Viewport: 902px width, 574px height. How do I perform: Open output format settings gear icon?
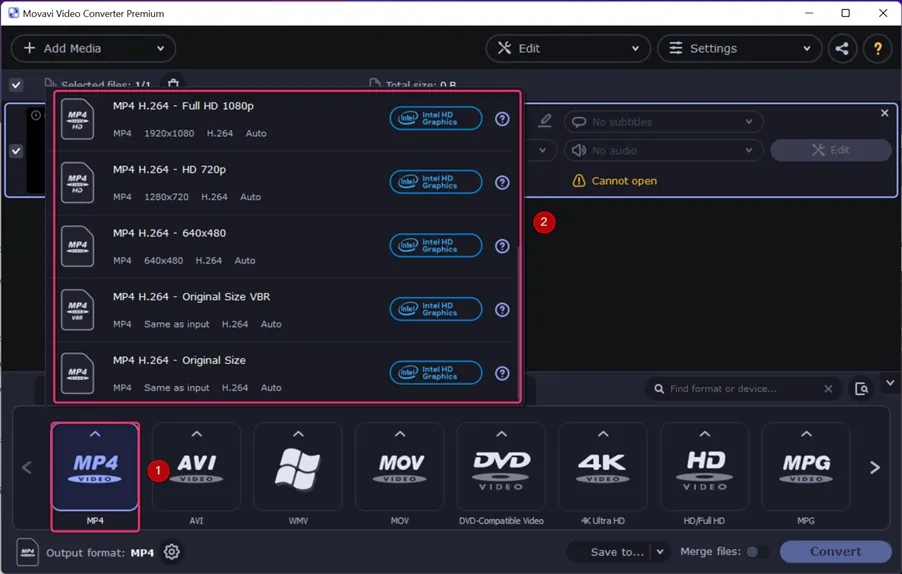coord(171,552)
